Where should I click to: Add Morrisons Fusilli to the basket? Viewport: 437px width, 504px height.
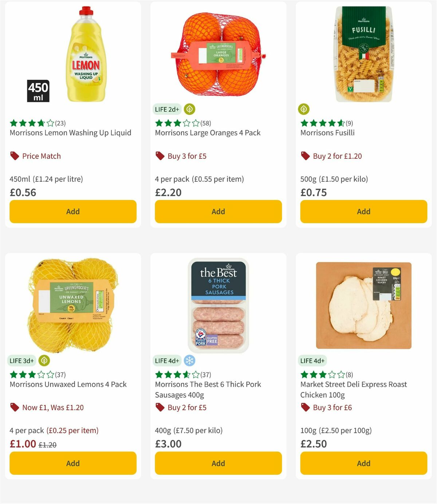[363, 211]
